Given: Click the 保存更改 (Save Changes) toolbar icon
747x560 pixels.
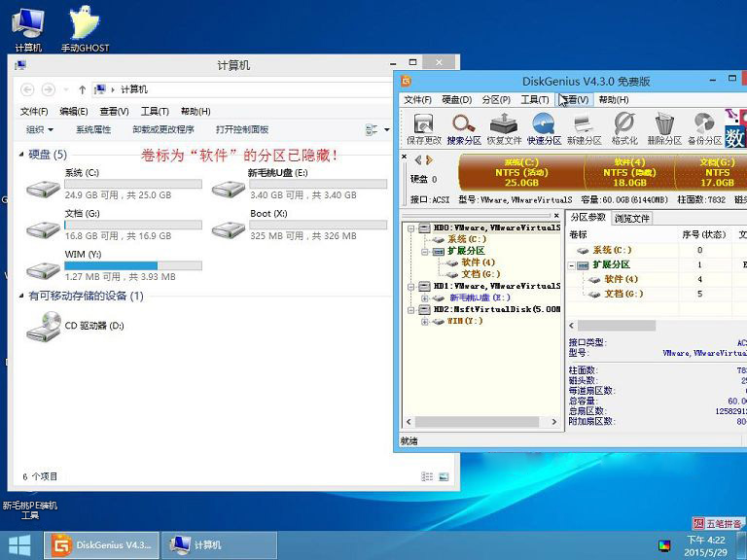Looking at the screenshot, I should 422,128.
